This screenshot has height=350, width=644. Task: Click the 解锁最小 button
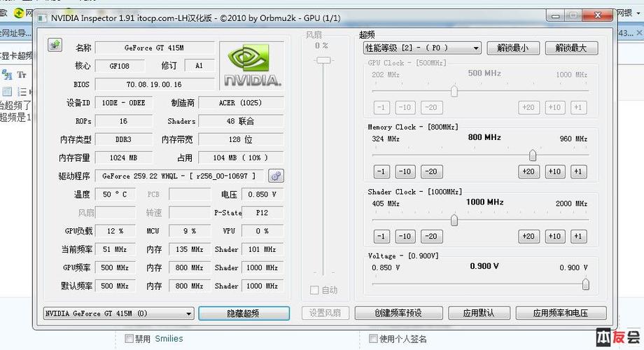[513, 48]
